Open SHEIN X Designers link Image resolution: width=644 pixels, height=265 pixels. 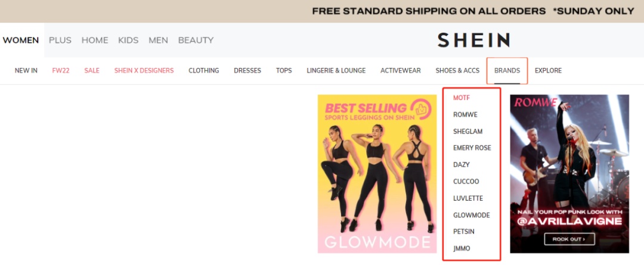(x=144, y=70)
